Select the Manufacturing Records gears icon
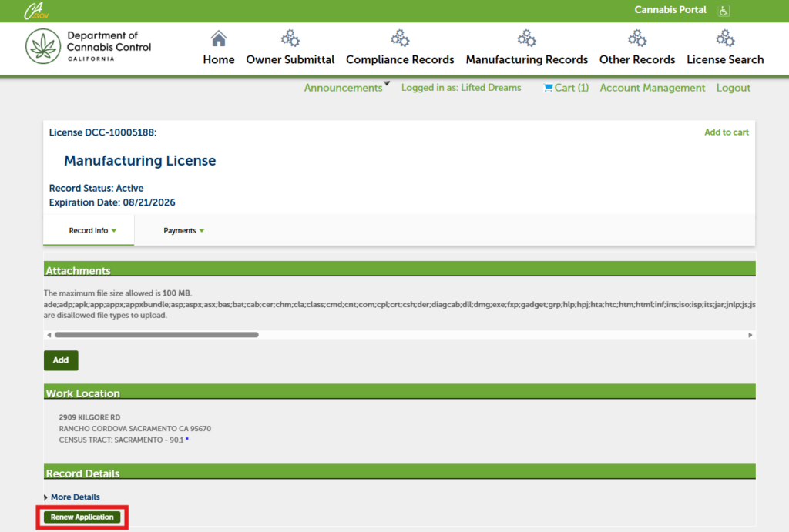Image resolution: width=789 pixels, height=532 pixels. 527,38
